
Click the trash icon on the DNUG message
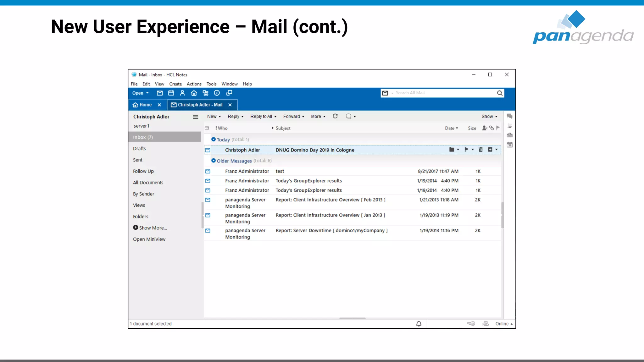[481, 150]
